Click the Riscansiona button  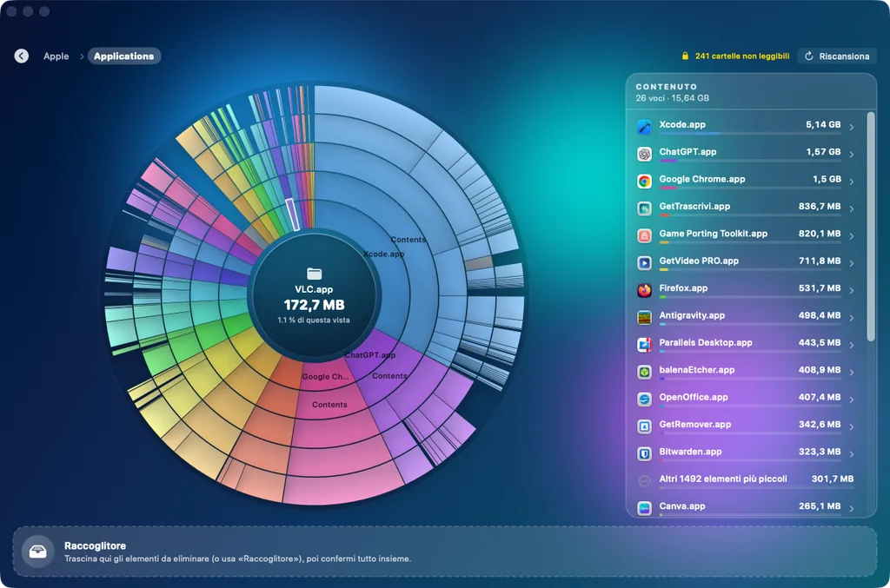[x=837, y=56]
